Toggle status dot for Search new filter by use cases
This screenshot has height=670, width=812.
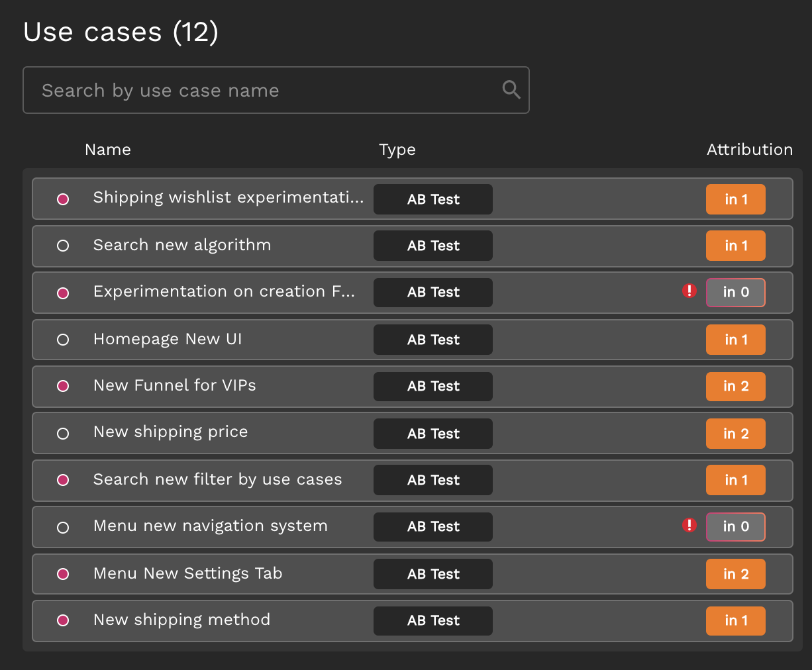63,480
